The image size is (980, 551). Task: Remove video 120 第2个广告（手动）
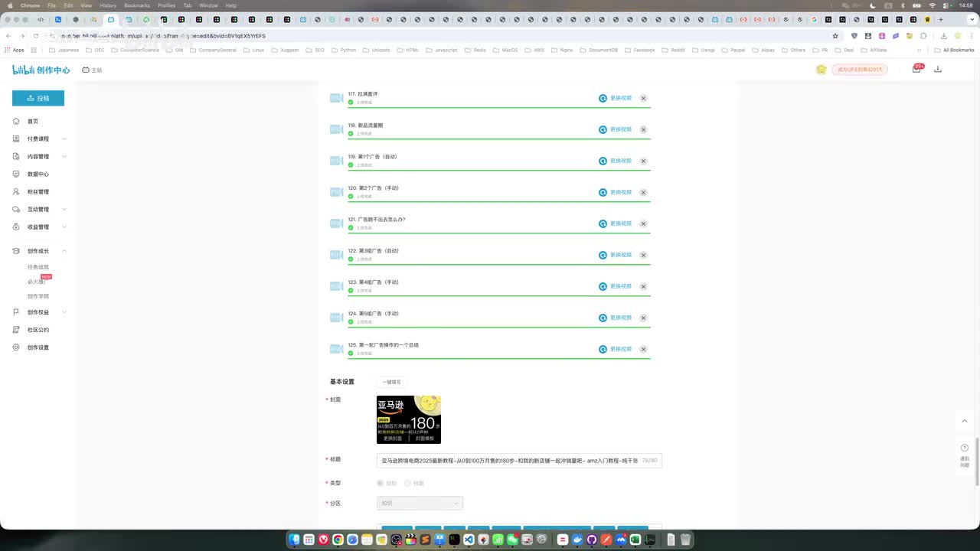pyautogui.click(x=643, y=192)
